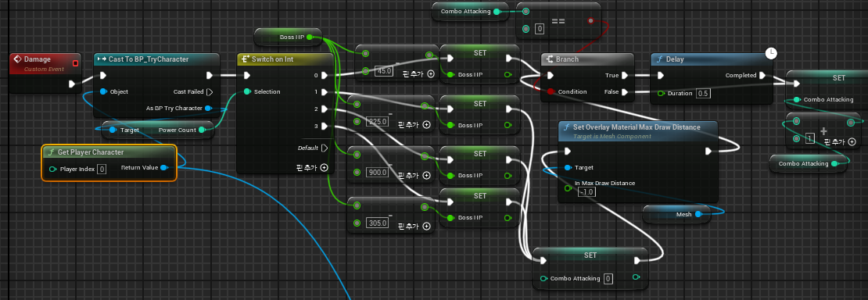Click Switch on Int output pin 2
This screenshot has width=868, height=300.
click(325, 109)
